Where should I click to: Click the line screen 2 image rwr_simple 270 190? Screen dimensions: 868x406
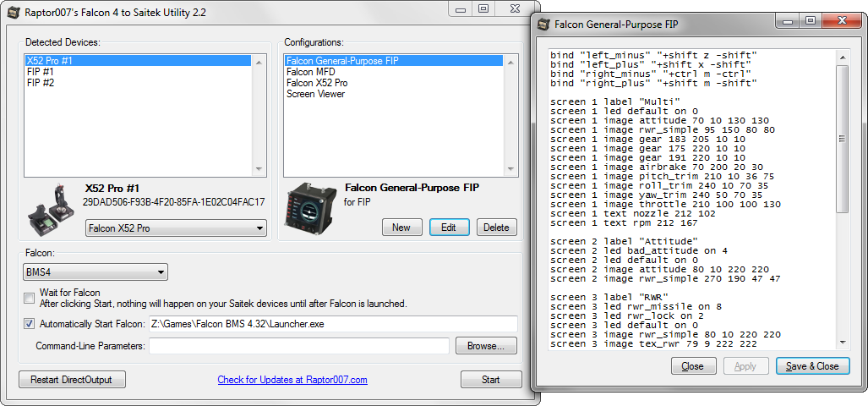tap(665, 279)
